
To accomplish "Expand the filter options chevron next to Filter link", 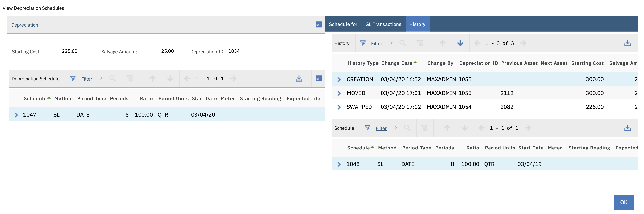I will point(101,78).
